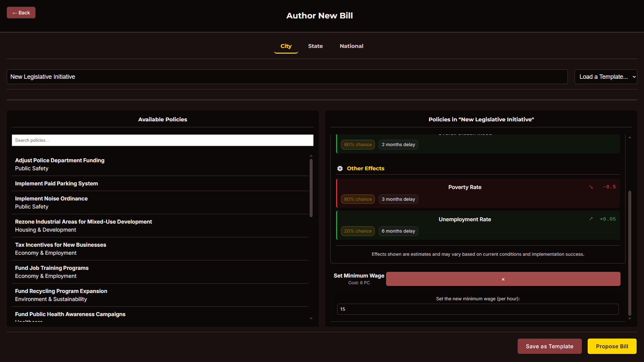
Task: Click scroll-up arrow in Available Policies list
Action: [x=311, y=156]
